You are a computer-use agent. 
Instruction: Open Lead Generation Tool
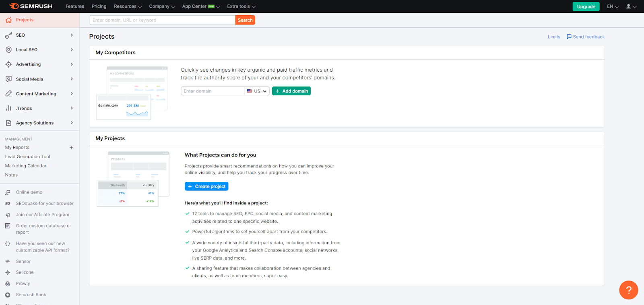tap(28, 157)
